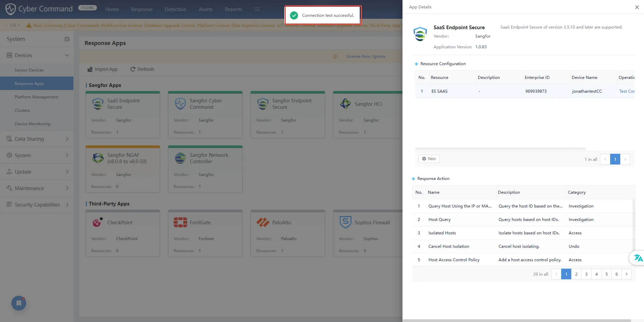Click New resource button
Image resolution: width=644 pixels, height=322 pixels.
pyautogui.click(x=429, y=159)
